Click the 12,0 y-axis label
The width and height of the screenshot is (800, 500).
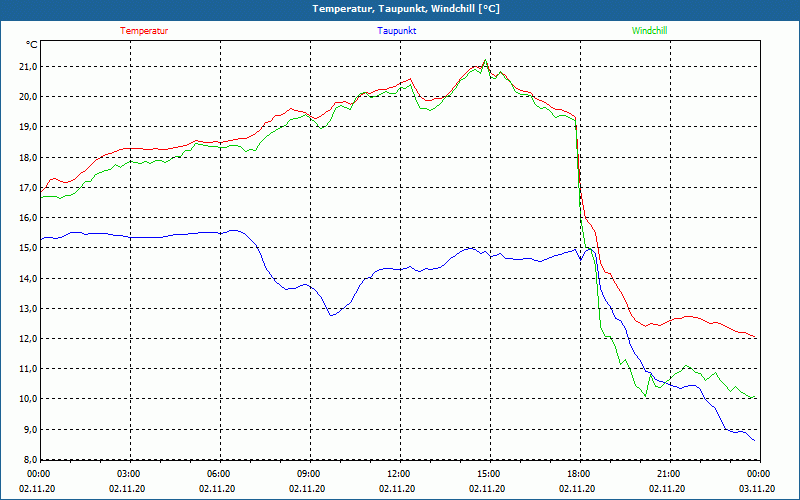28,339
